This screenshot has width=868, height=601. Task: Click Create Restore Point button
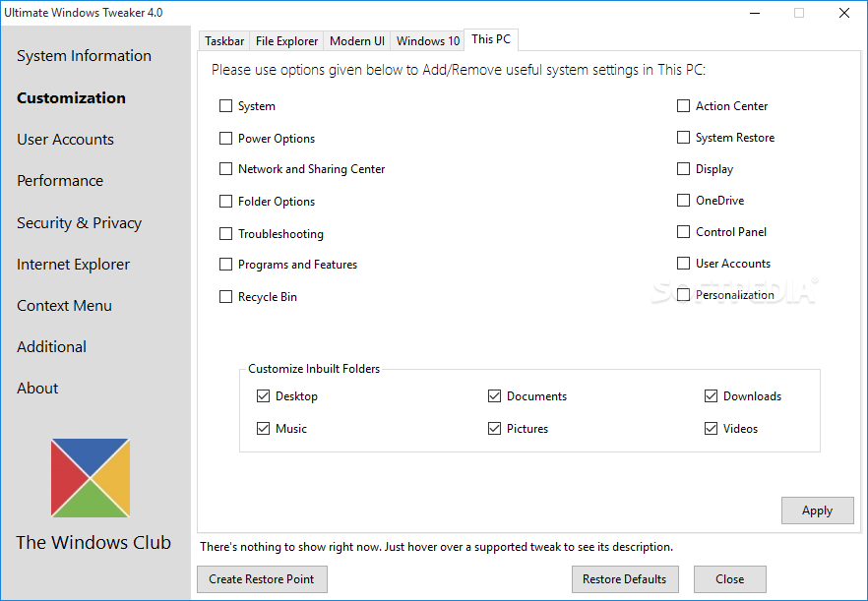pos(262,579)
